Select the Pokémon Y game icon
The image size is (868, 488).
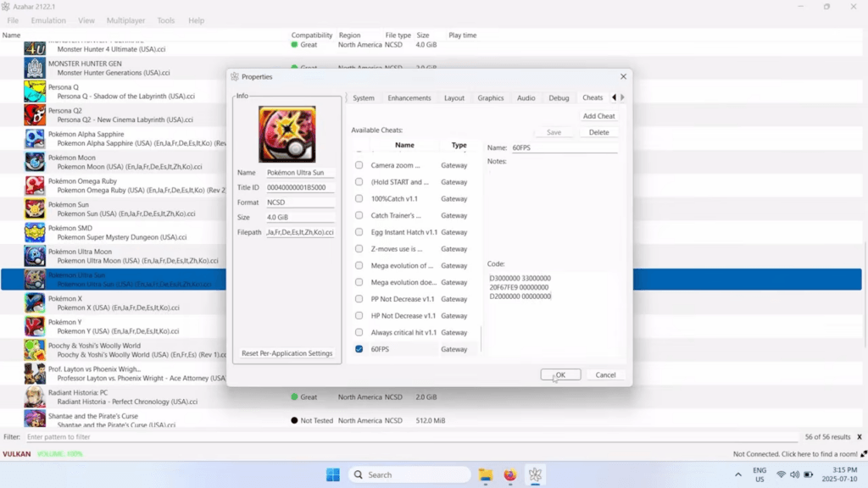click(x=34, y=326)
